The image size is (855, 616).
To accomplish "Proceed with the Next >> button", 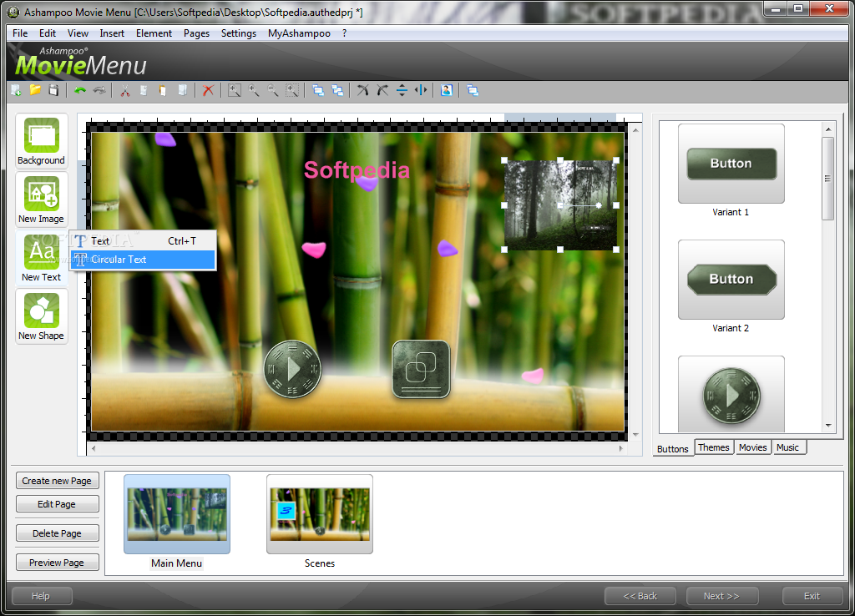I will point(721,596).
